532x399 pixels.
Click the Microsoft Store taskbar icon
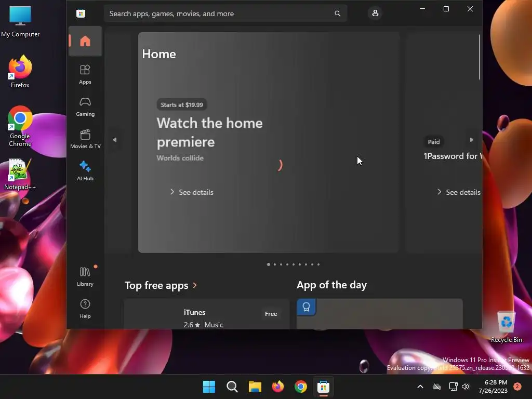tap(323, 387)
